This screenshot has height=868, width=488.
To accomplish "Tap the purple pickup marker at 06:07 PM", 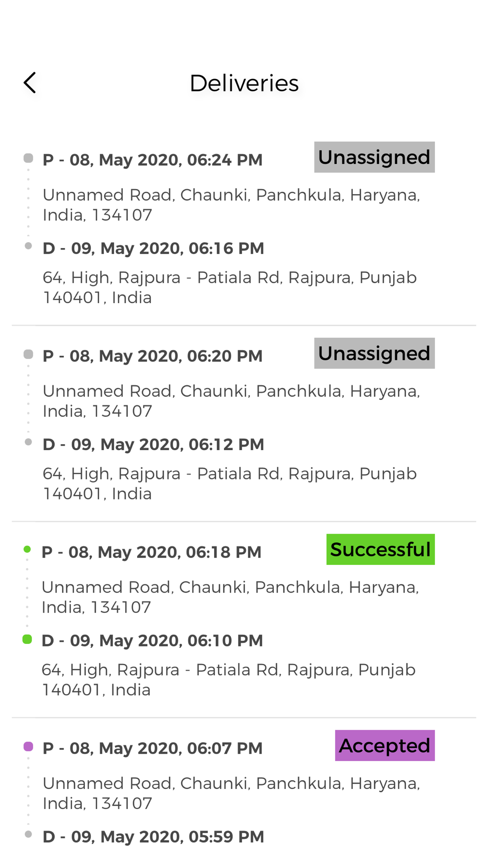I will click(28, 746).
